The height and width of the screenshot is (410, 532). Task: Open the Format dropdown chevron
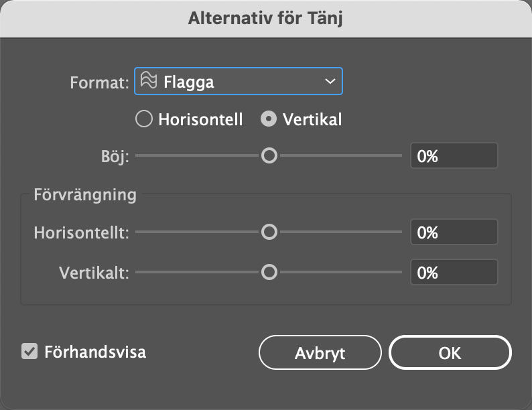click(x=330, y=81)
